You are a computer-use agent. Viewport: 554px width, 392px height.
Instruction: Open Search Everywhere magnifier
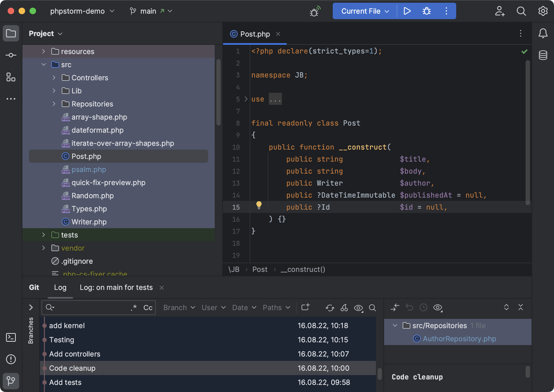tap(521, 11)
